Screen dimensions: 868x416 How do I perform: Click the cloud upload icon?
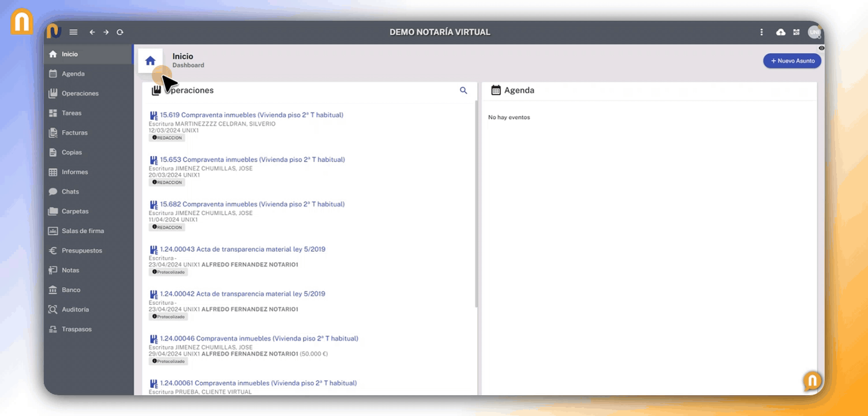pos(780,32)
